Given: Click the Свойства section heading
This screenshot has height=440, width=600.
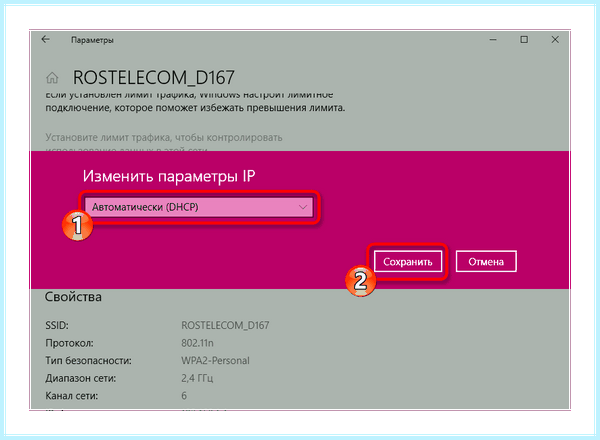Looking at the screenshot, I should (73, 297).
